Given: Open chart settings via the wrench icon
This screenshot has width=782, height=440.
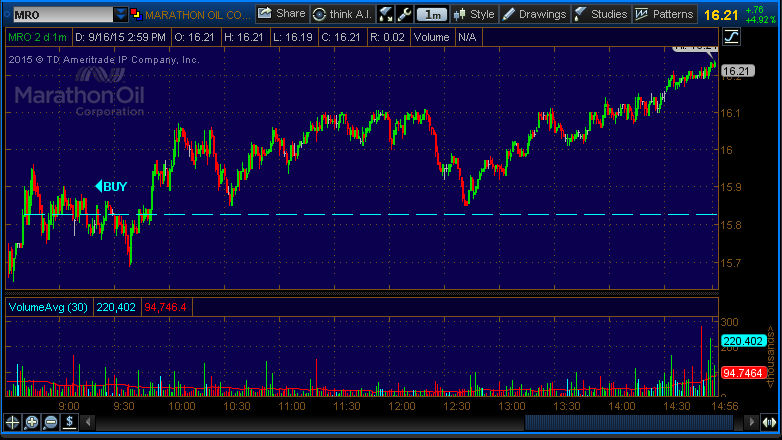Looking at the screenshot, I should point(403,15).
